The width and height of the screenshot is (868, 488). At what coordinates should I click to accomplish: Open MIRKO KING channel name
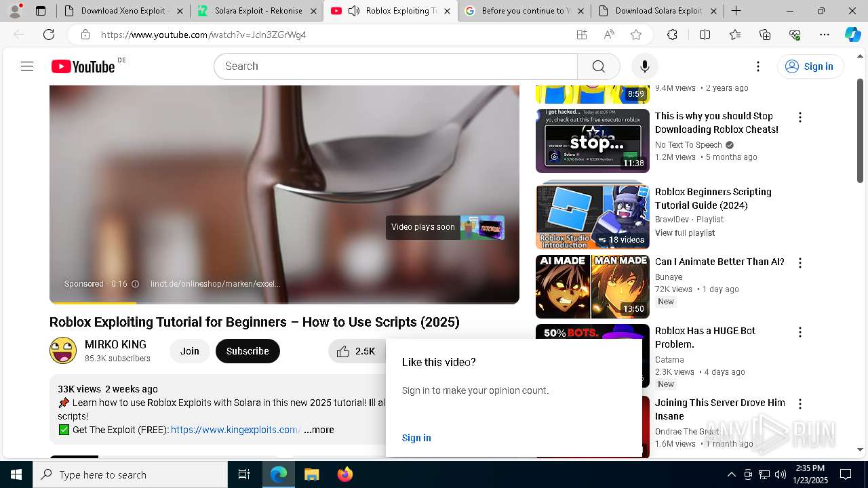tap(115, 344)
